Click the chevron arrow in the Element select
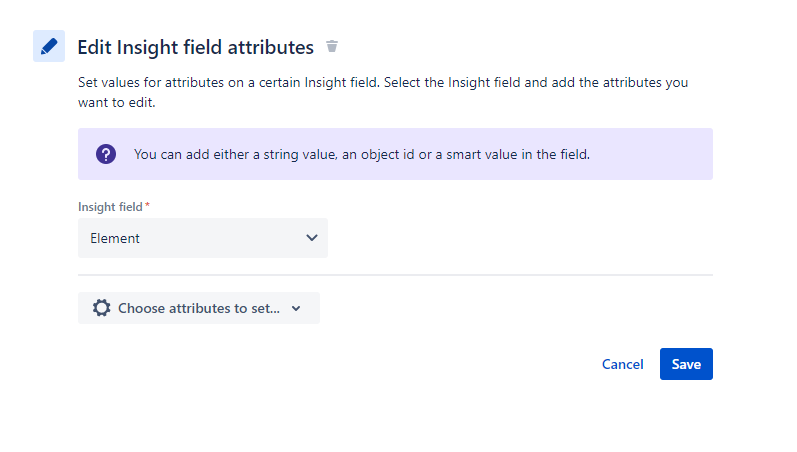This screenshot has height=452, width=797. click(x=311, y=238)
